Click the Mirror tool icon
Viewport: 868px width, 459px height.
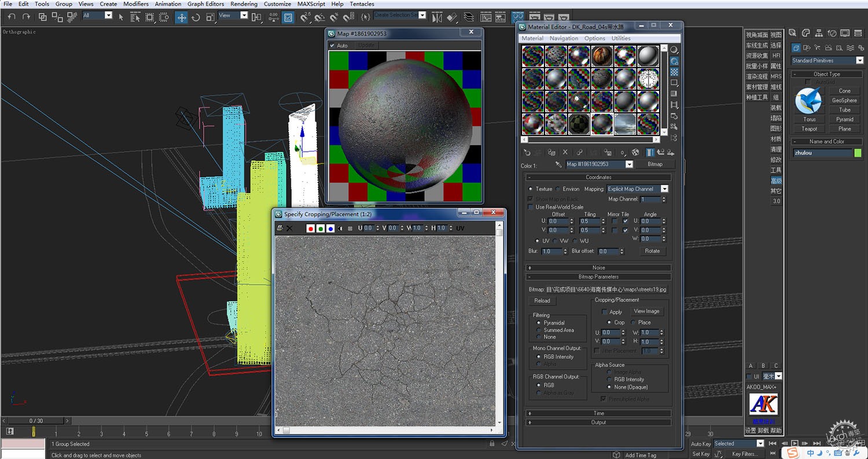[x=437, y=17]
